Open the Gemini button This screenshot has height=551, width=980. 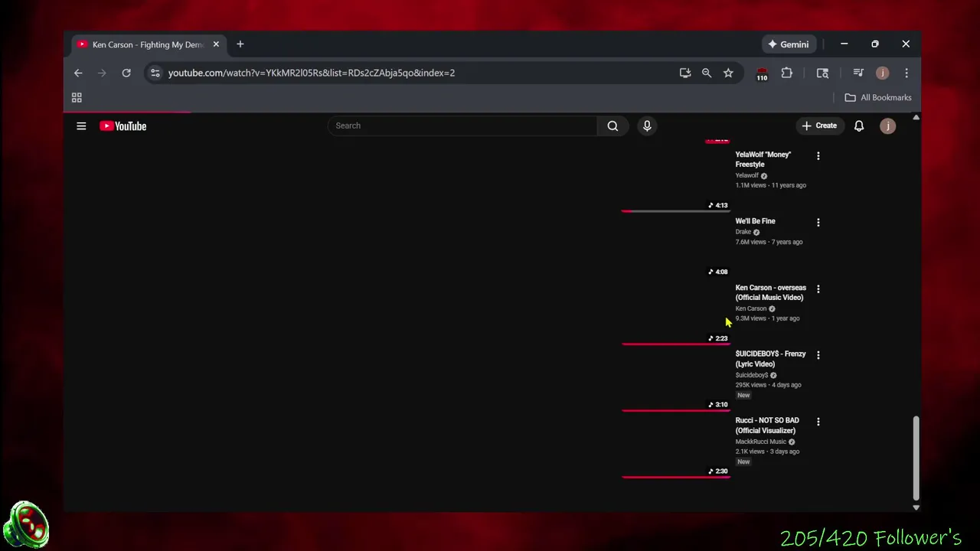click(789, 44)
